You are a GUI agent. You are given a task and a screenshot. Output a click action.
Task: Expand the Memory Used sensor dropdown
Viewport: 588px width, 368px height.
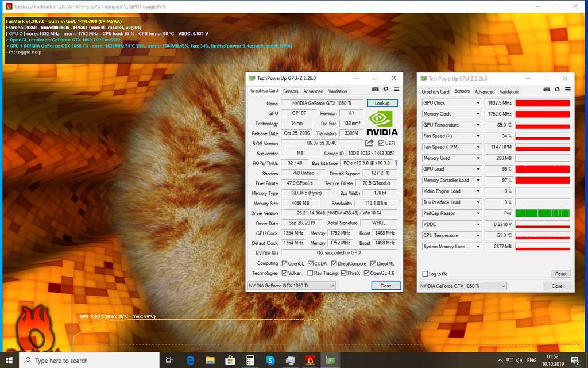[478, 158]
